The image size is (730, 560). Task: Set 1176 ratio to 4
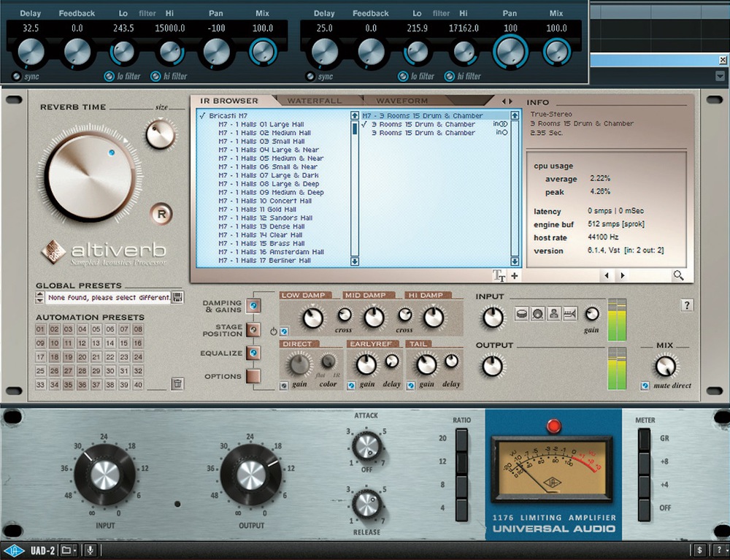[x=461, y=510]
